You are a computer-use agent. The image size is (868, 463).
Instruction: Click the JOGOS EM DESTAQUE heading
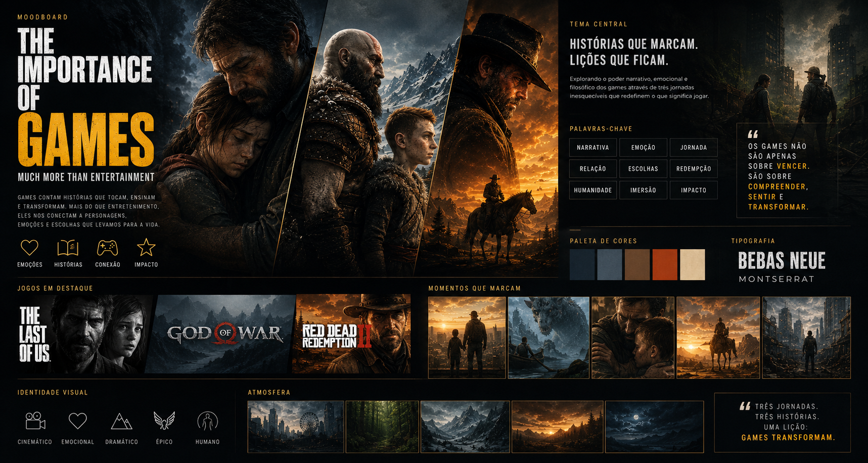tap(56, 288)
